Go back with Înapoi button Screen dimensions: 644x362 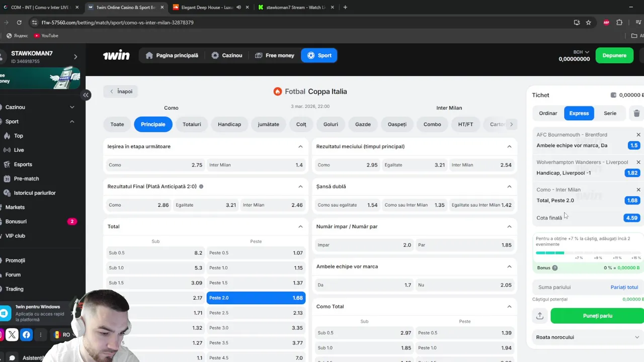(x=121, y=92)
